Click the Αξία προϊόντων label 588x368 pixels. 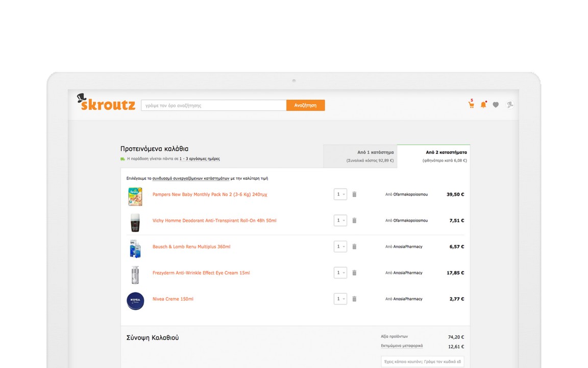[x=394, y=336]
